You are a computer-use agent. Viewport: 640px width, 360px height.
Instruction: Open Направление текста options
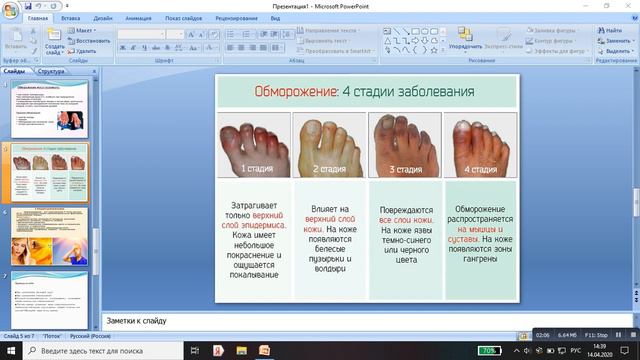pyautogui.click(x=328, y=31)
